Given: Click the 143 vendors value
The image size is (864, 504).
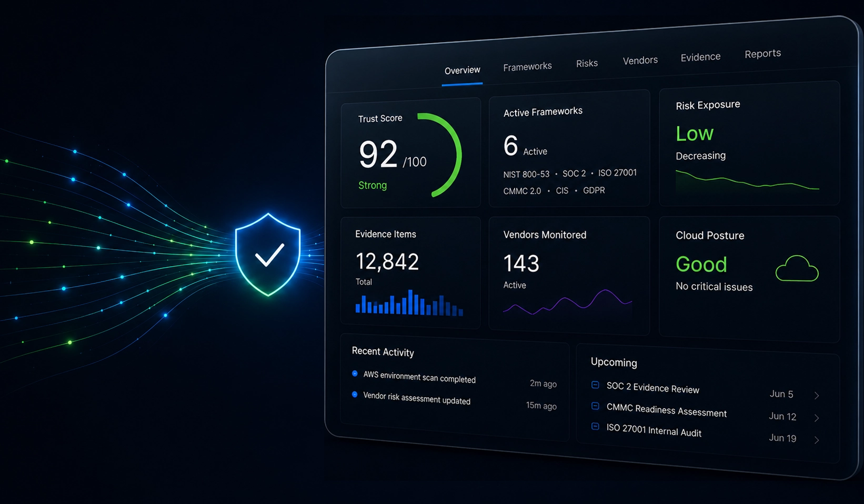Looking at the screenshot, I should pos(521,264).
